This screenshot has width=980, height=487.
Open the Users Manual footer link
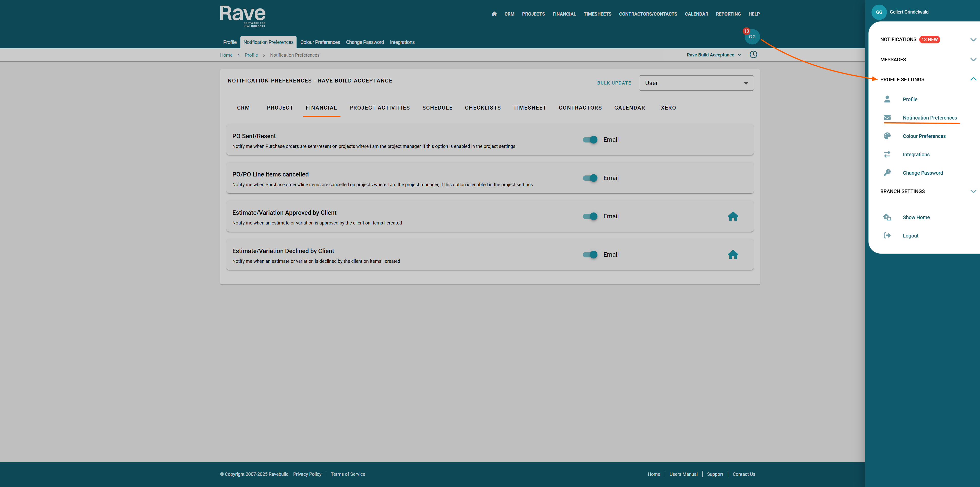pyautogui.click(x=683, y=474)
